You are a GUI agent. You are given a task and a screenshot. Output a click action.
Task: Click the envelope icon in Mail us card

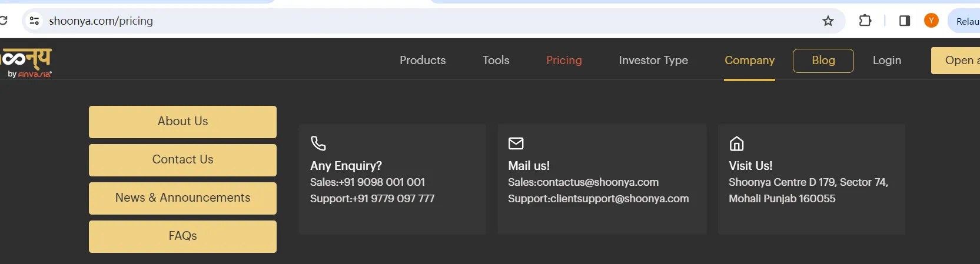tap(516, 143)
